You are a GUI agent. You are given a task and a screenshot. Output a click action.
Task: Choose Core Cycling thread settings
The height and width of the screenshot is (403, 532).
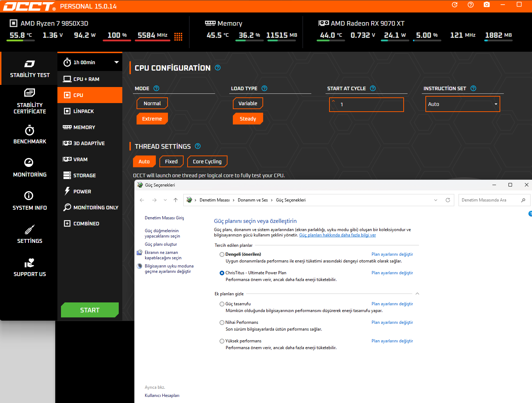click(207, 162)
